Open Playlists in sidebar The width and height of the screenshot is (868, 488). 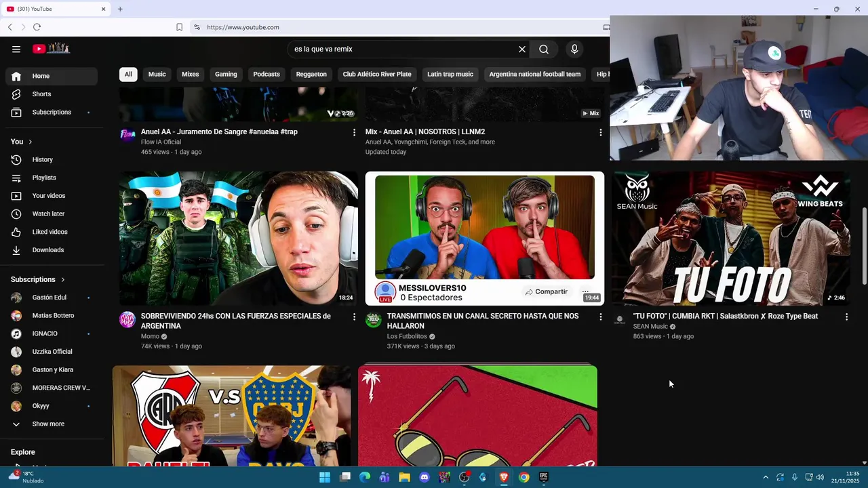[52, 178]
